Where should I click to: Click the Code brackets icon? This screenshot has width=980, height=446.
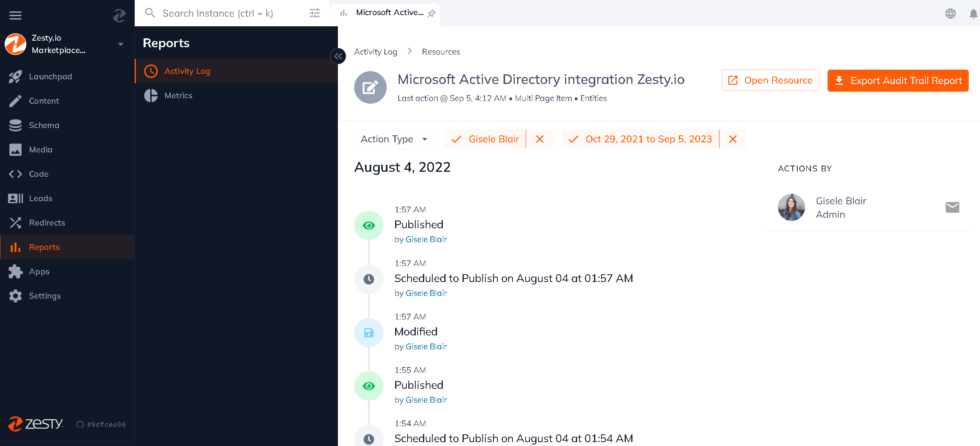[15, 174]
